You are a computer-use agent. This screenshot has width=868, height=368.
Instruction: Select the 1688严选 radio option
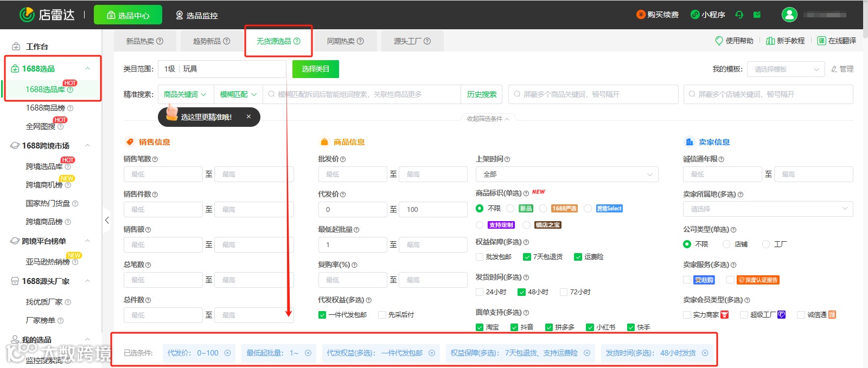[542, 208]
